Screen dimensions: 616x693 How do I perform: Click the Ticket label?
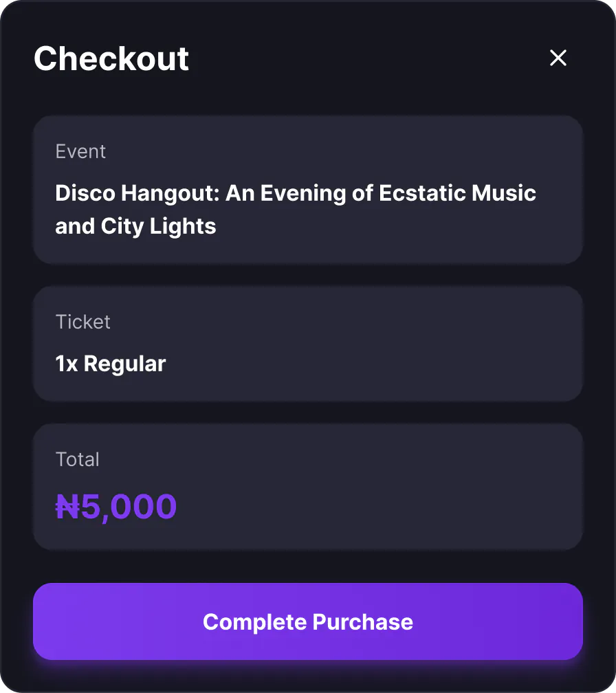(x=82, y=322)
